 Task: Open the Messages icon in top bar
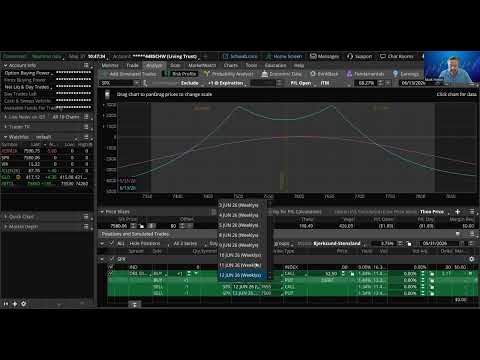coord(313,56)
